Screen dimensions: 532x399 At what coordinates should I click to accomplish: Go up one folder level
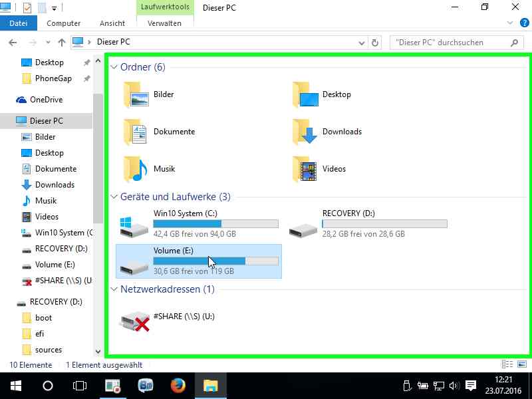click(x=61, y=43)
